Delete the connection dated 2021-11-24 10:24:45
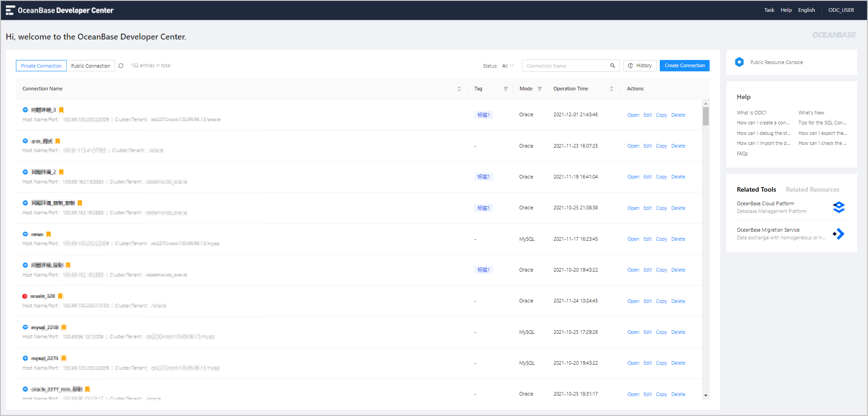Viewport: 868px width, 416px height. pyautogui.click(x=678, y=302)
